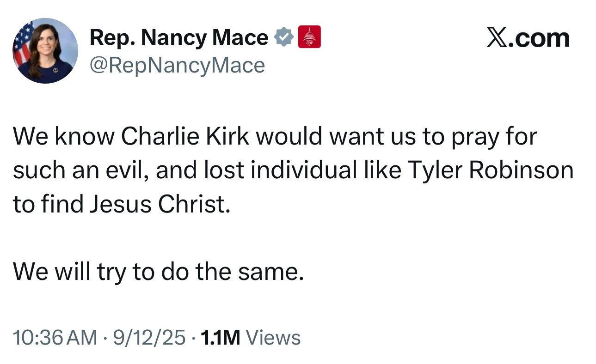Screen dimensions: 596x364
Task: Click the name "Tyler Robinson" in the post
Action: coord(490,170)
